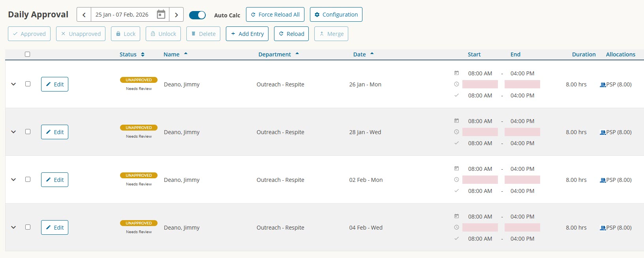This screenshot has width=644, height=258.
Task: Expand the 02 Feb - Mon row chevron
Action: point(13,179)
